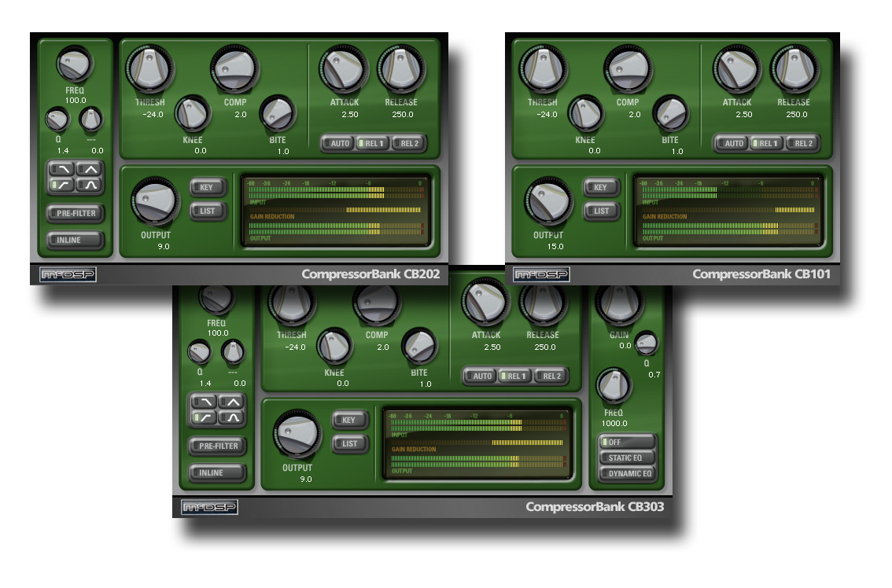Click the filter FREQ knob in CB202

(x=75, y=64)
